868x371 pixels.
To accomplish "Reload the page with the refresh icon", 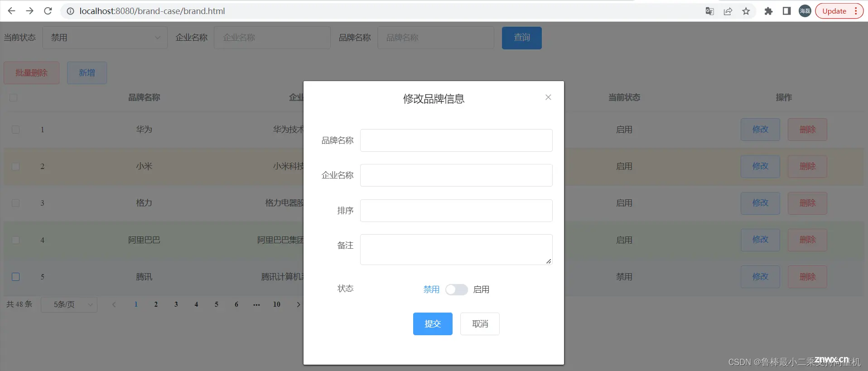I will [x=48, y=11].
